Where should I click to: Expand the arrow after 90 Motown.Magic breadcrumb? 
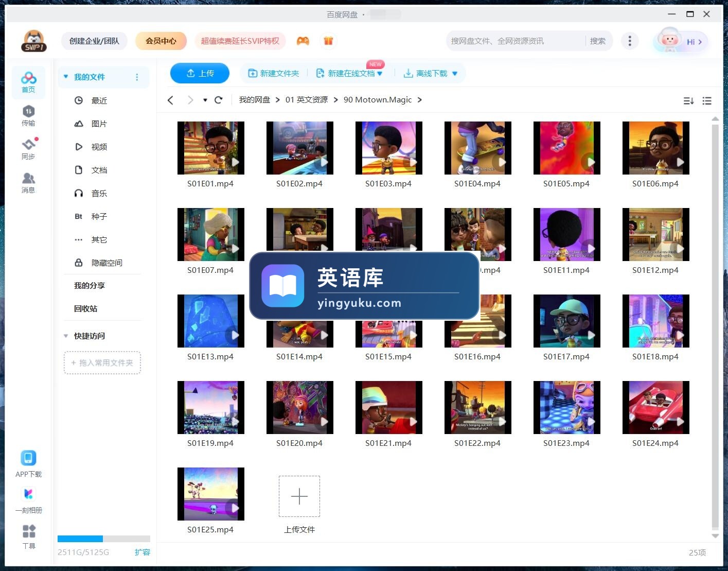(420, 100)
